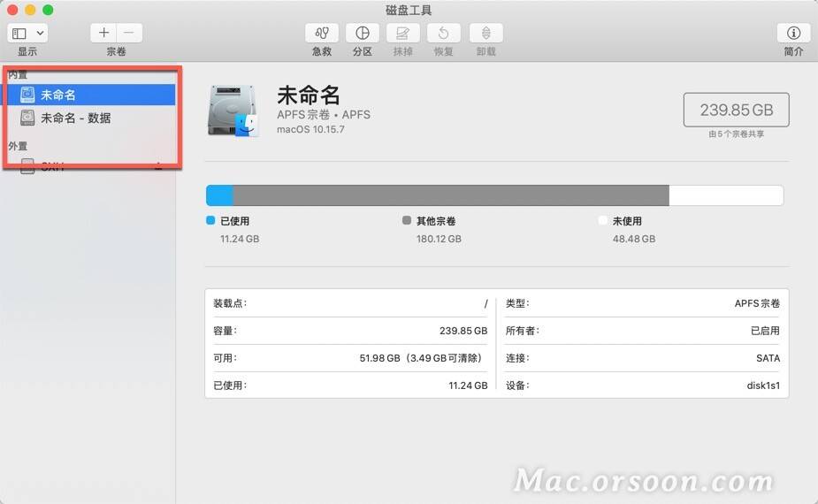Click the device value disk1s1
Screen dimensions: 818x504
click(x=763, y=386)
